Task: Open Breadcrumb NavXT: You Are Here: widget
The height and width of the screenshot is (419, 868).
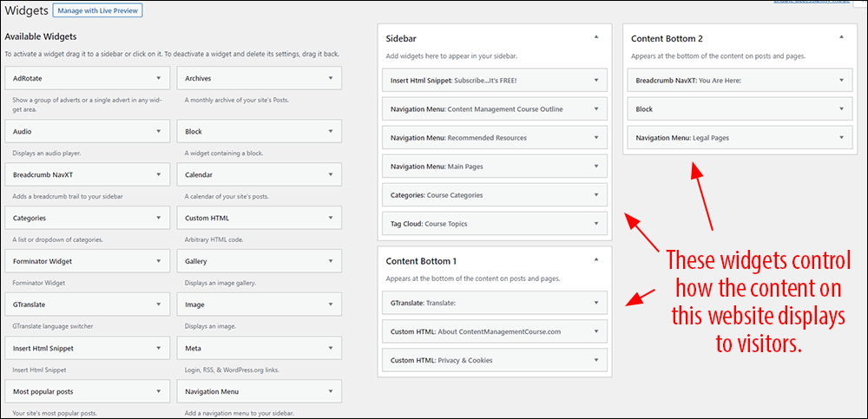Action: coord(740,81)
